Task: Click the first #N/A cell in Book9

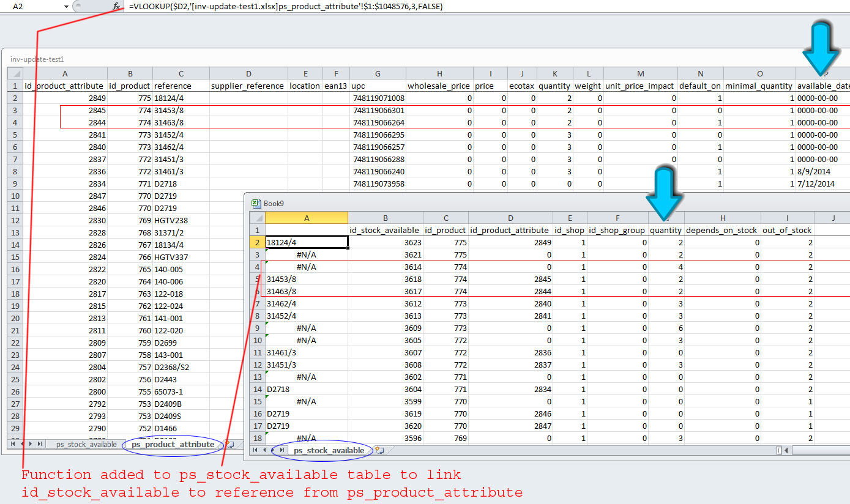Action: click(x=306, y=254)
